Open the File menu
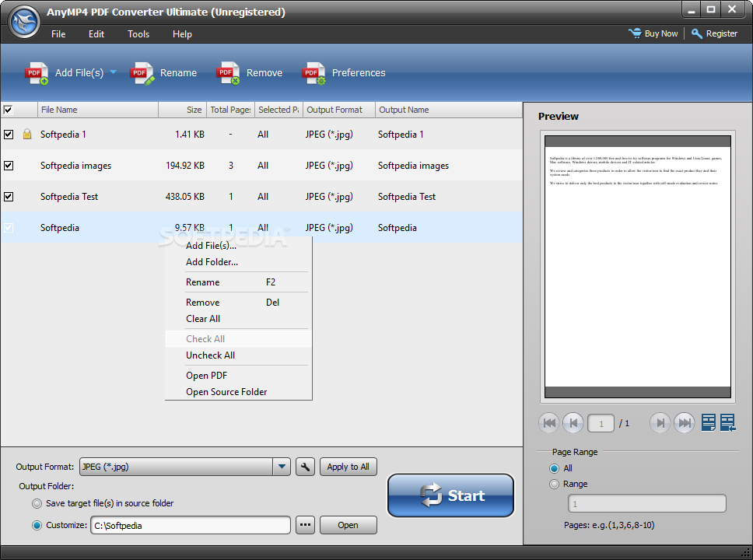Screen dimensions: 753x560 click(58, 34)
